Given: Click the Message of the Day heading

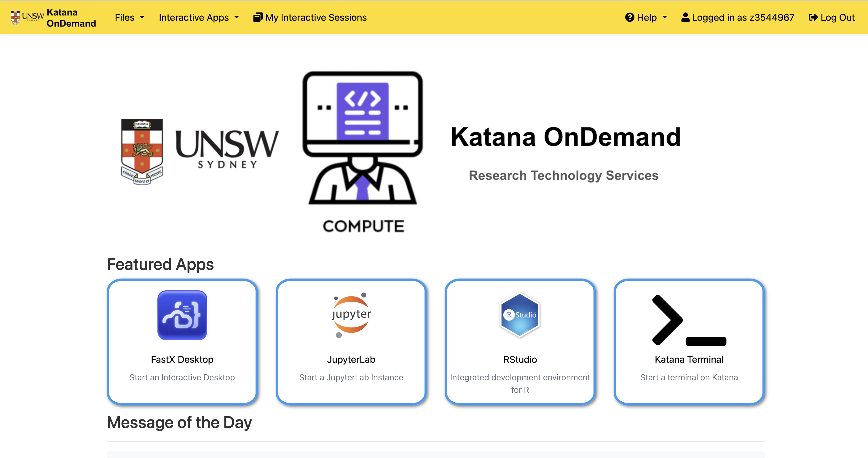Looking at the screenshot, I should pyautogui.click(x=179, y=422).
